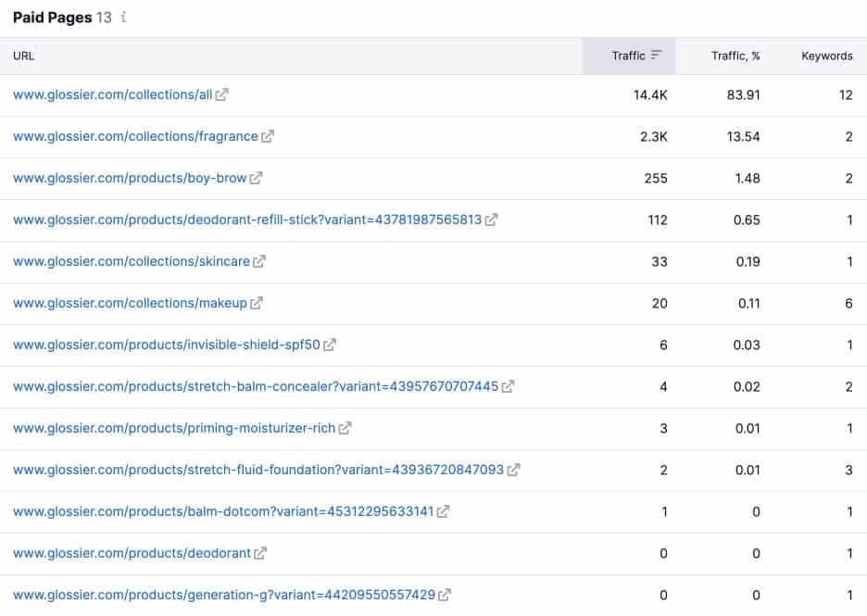The height and width of the screenshot is (616, 867).
Task: Open external link icon for collections/makeup
Action: (256, 303)
